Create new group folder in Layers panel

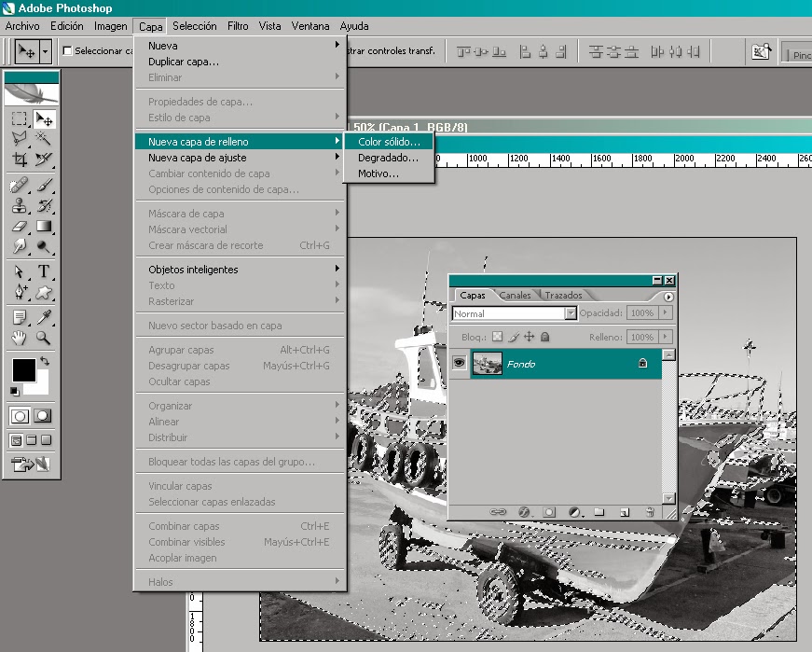(x=599, y=512)
